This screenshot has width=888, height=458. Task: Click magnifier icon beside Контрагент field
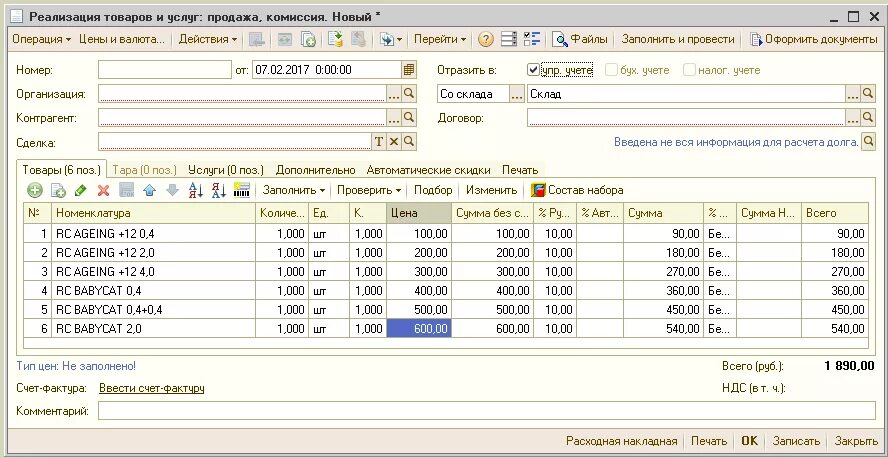click(409, 118)
